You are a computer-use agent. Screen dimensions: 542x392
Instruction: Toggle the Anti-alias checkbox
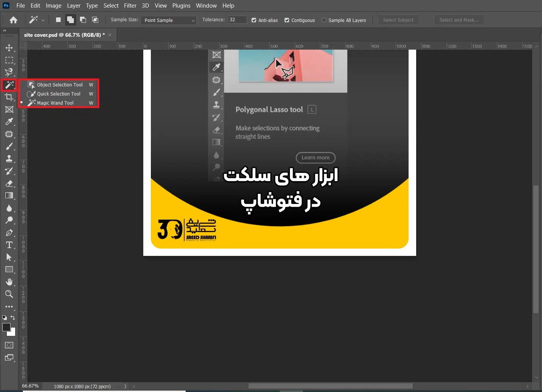pos(254,20)
